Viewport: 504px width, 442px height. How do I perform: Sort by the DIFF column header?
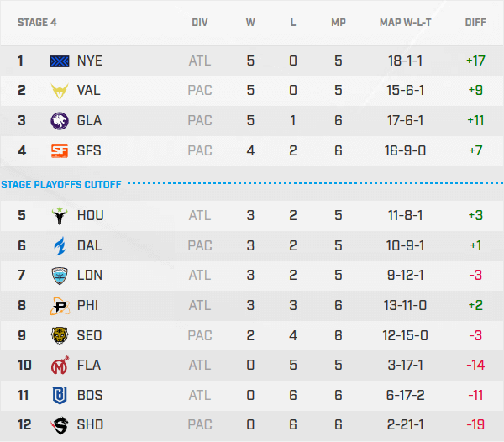pyautogui.click(x=475, y=23)
